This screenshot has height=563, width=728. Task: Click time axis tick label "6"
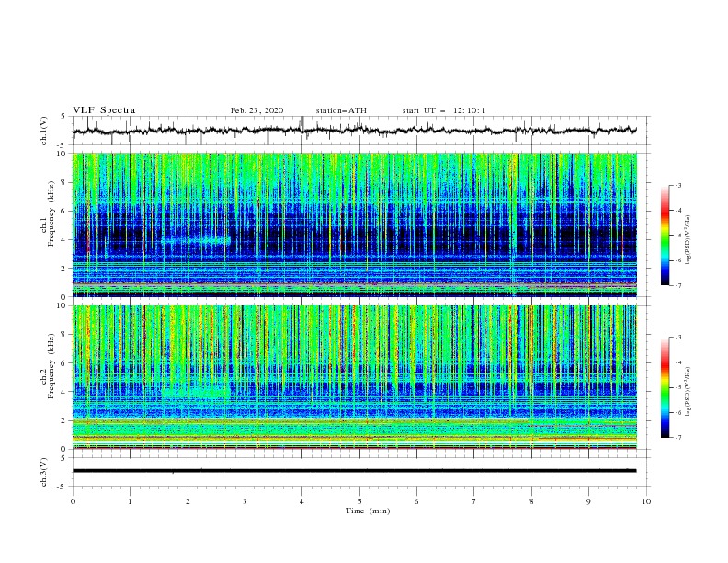[416, 501]
